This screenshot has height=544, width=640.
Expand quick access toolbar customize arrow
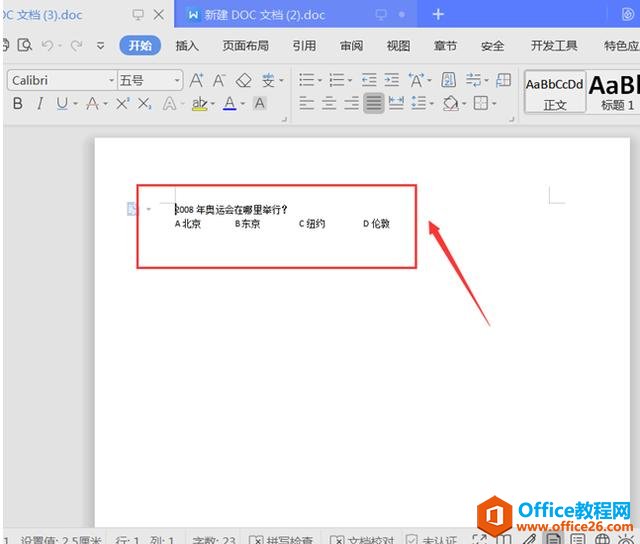[x=100, y=46]
